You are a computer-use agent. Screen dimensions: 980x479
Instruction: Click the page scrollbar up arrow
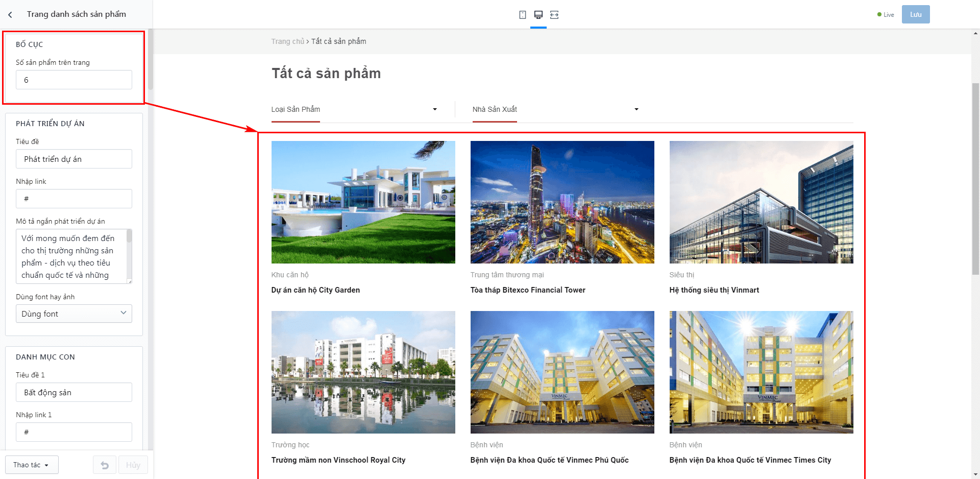[975, 34]
